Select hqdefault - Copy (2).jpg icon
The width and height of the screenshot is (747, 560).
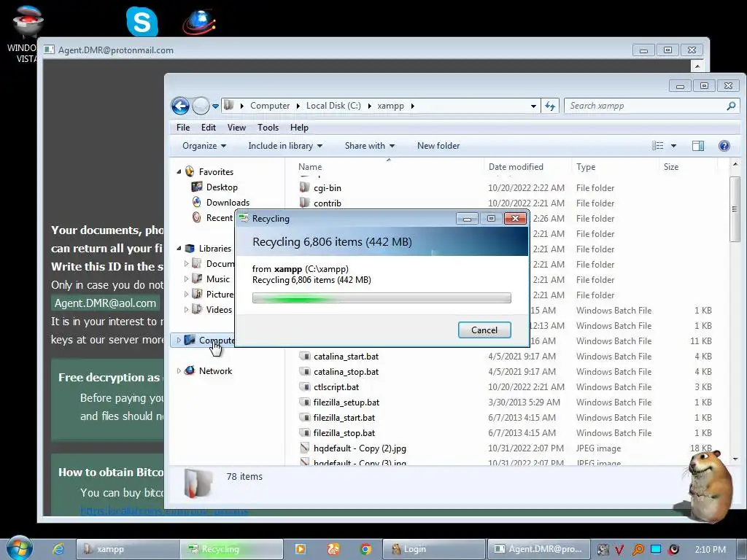(x=305, y=448)
